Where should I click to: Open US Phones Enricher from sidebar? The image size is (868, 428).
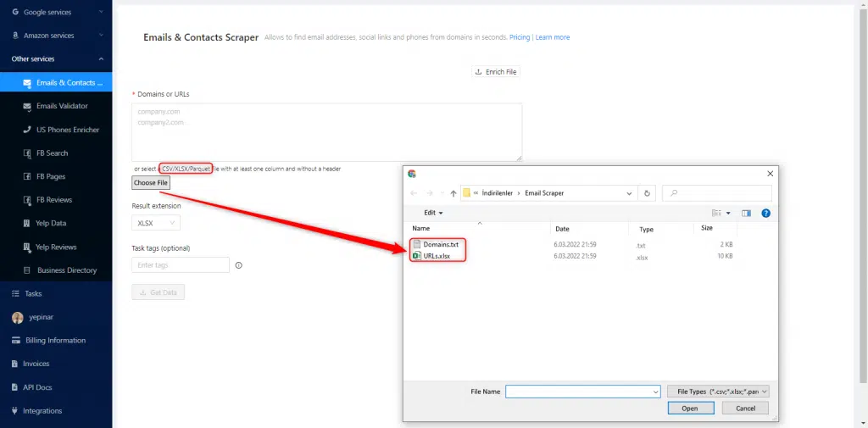[67, 130]
